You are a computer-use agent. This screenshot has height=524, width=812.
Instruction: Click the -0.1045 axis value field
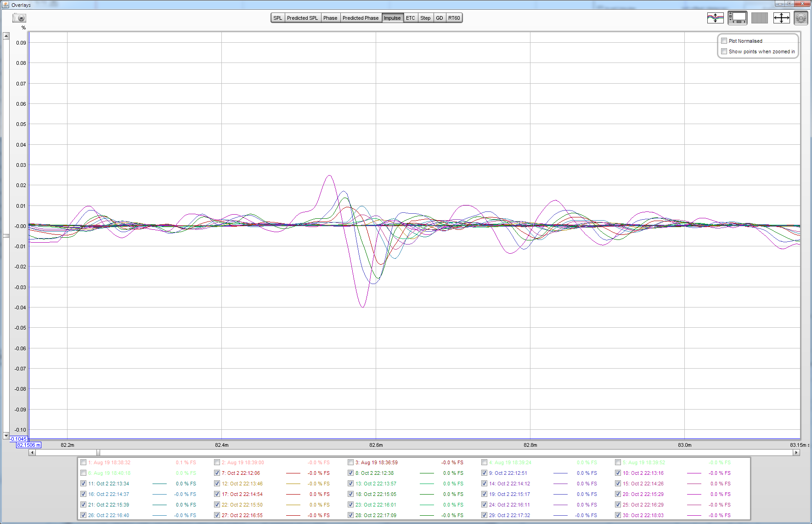pos(19,439)
